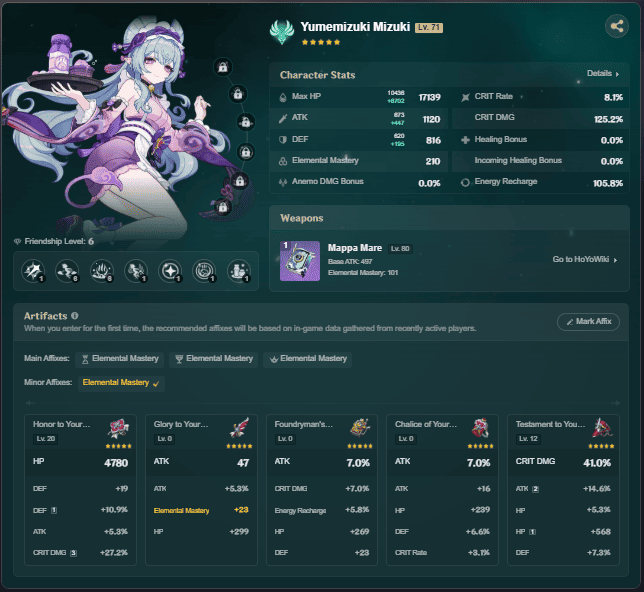Open the sixth locked constellation node

pyautogui.click(x=223, y=207)
